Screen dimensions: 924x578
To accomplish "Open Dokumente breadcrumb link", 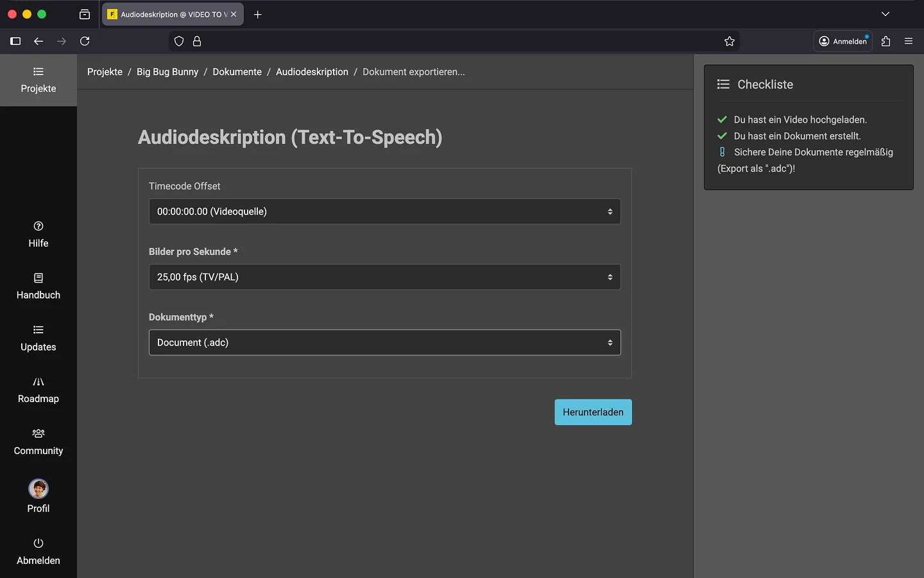I will tap(237, 72).
